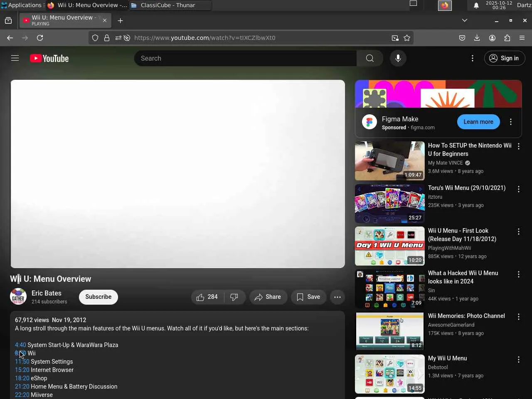Screen dimensions: 532x399
Task: Jump to 18:20 eShop timestamp
Action: point(22,378)
